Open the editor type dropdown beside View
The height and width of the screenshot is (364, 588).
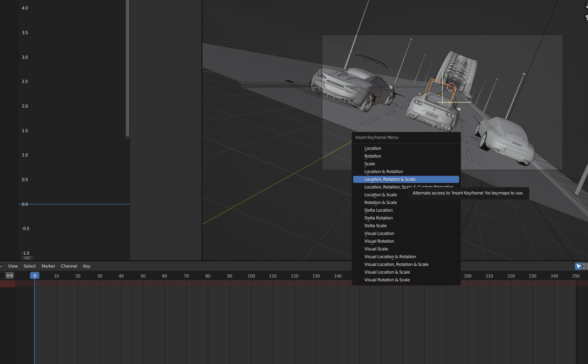(1, 266)
